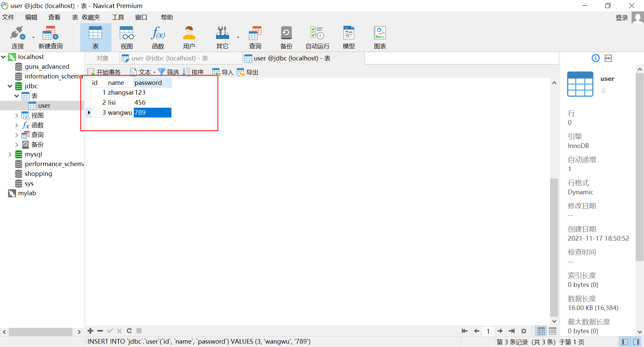Collapse the jdbc database node

point(10,86)
